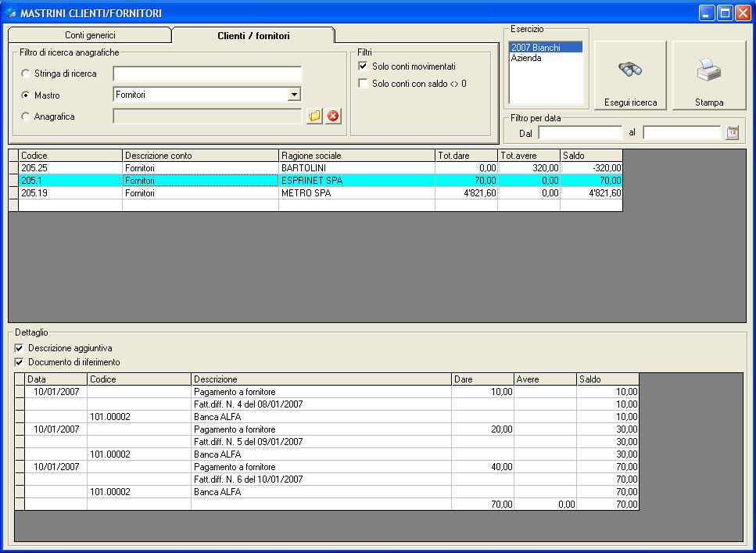Viewport: 756px width, 553px height.
Task: Open the Mastro Fornitori dropdown arrow
Action: click(x=294, y=95)
